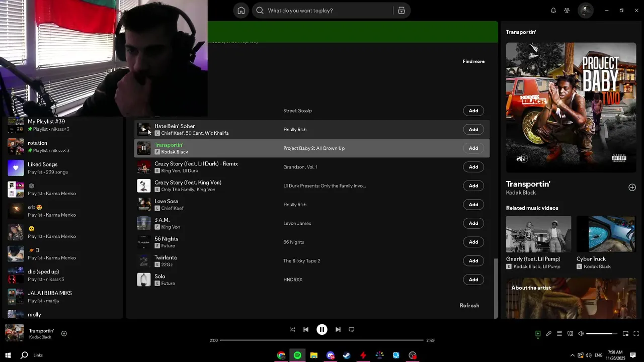Open the 22Gz artist link
Viewport: 644px width, 362px height.
point(167,264)
